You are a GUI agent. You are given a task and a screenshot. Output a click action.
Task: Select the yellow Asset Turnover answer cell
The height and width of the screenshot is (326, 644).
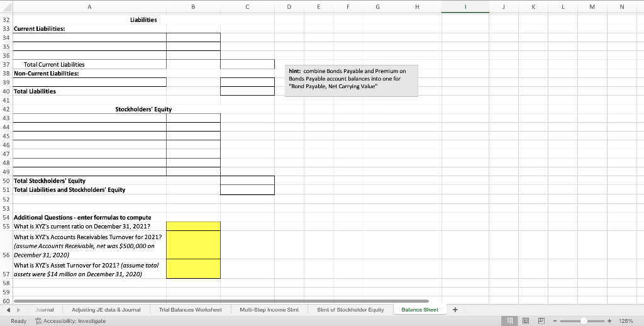[193, 269]
